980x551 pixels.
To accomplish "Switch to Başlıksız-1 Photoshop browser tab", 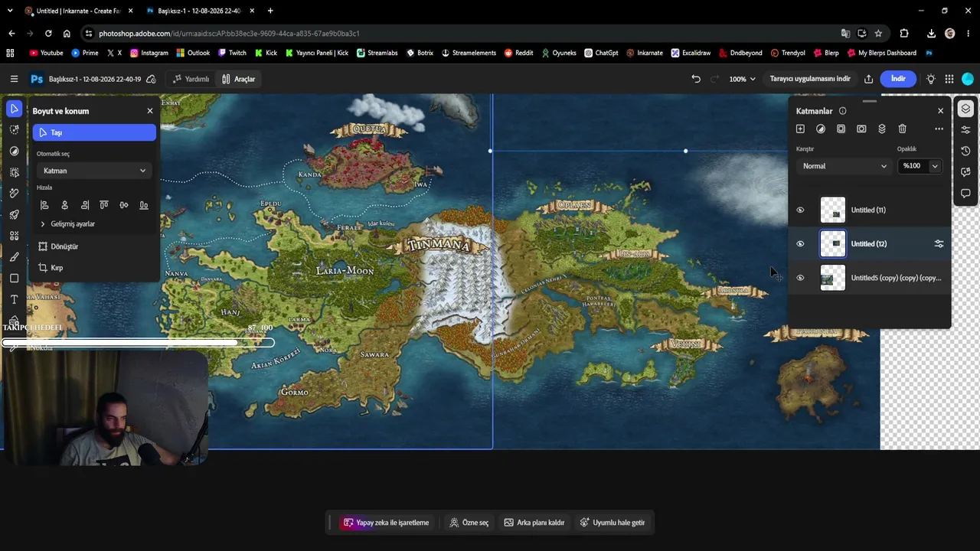I will pyautogui.click(x=201, y=11).
